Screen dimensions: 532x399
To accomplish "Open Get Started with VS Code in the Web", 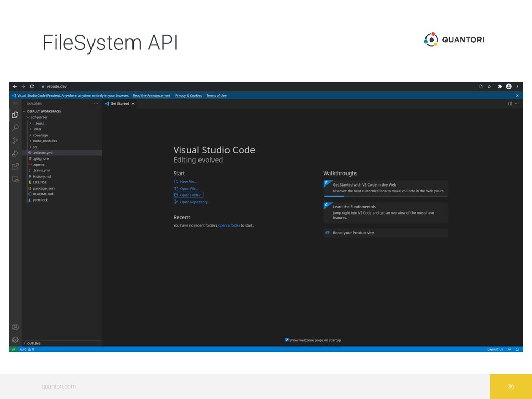I will pyautogui.click(x=386, y=188).
